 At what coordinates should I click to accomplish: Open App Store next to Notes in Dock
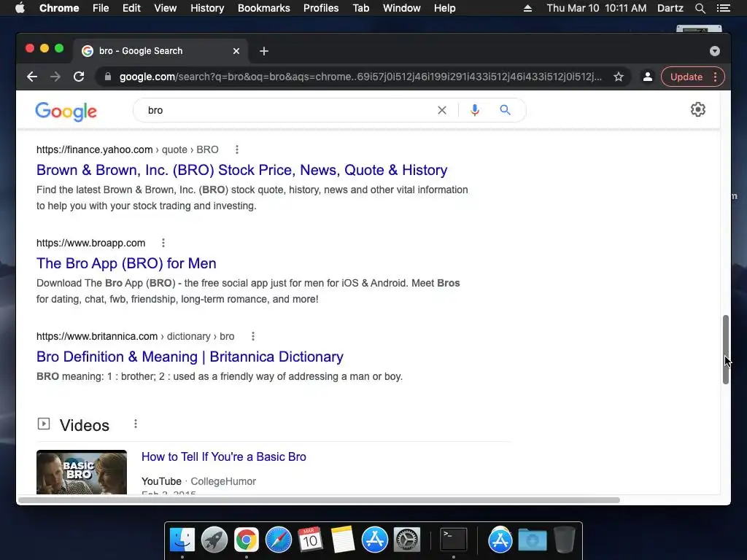click(374, 540)
